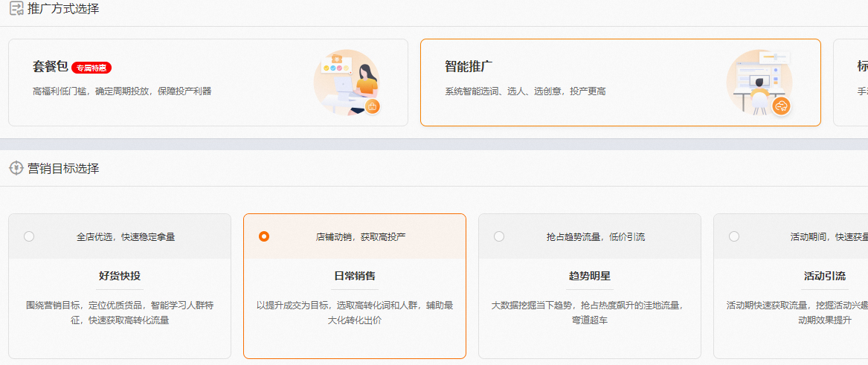Choose the 趋势明星 marketing goal
This screenshot has height=365, width=868.
point(590,286)
